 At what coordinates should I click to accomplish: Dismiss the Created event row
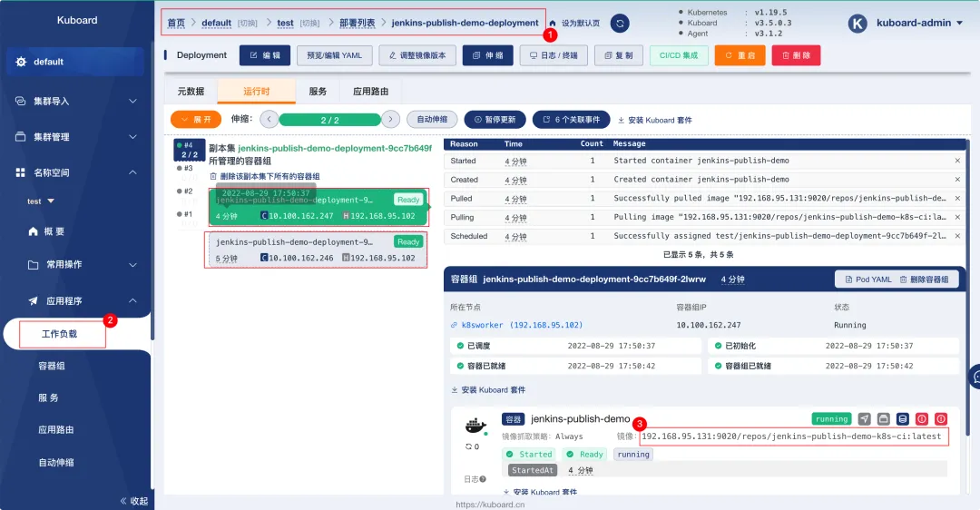pos(957,180)
